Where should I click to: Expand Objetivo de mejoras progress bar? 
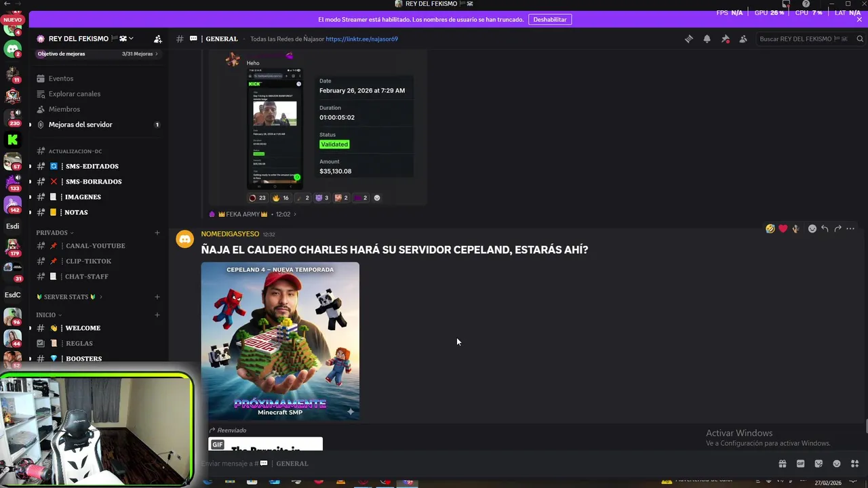coord(98,54)
